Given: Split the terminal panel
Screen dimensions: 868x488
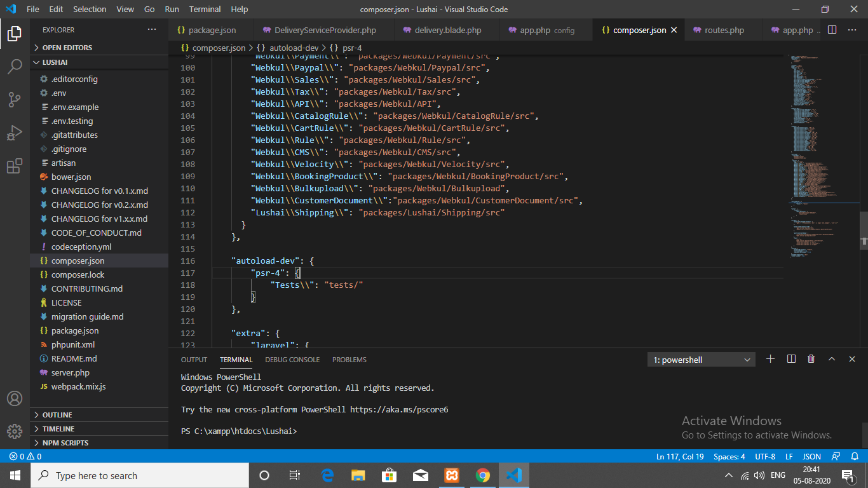Looking at the screenshot, I should [x=791, y=359].
